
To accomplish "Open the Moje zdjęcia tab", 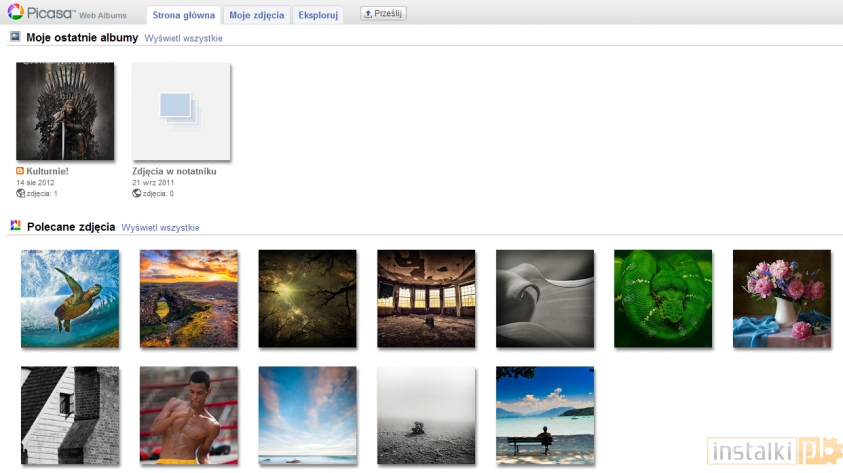I will pyautogui.click(x=256, y=15).
